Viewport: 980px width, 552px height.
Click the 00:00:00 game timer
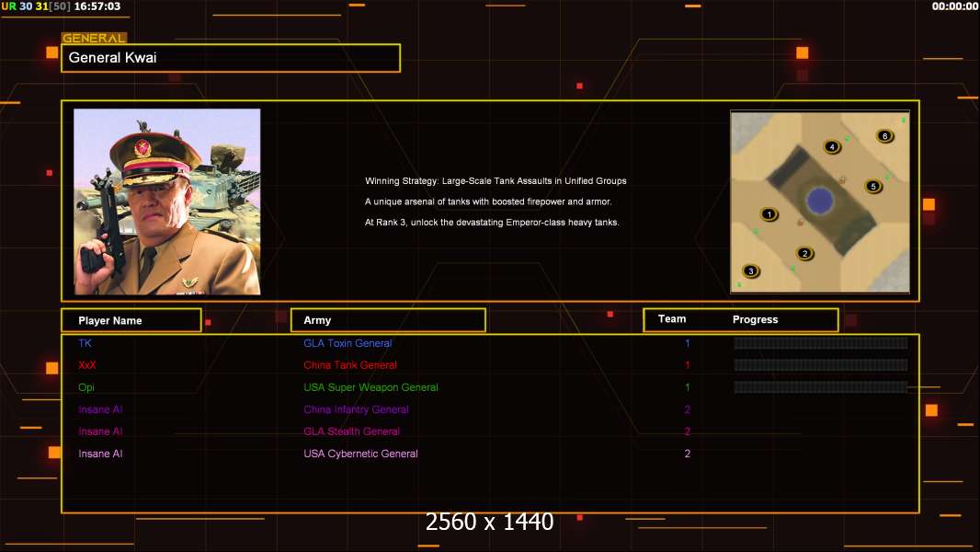(x=954, y=6)
